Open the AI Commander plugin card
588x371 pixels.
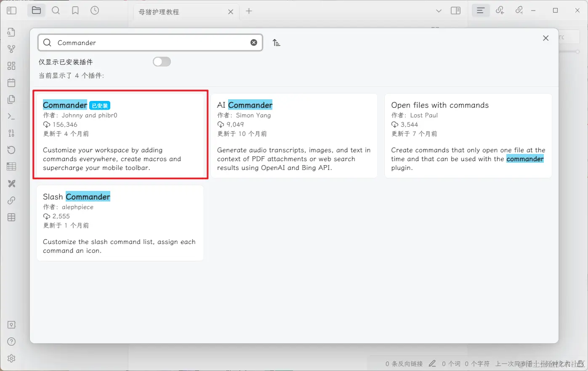coord(294,135)
